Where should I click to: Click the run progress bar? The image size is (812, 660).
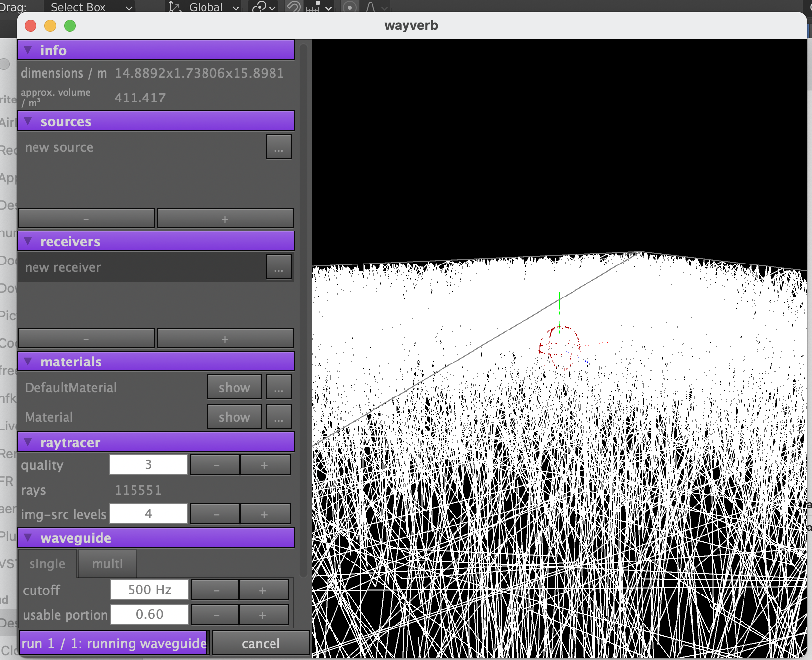point(113,644)
